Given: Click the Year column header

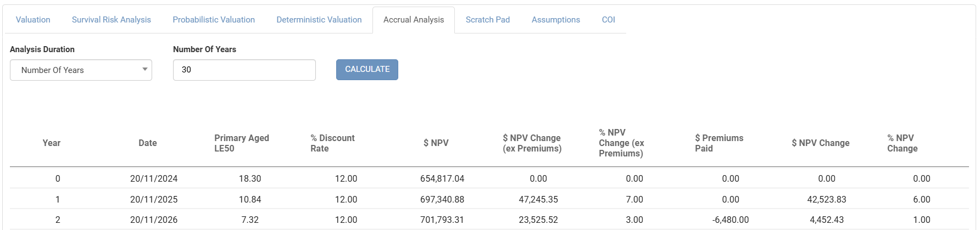Looking at the screenshot, I should (x=52, y=143).
